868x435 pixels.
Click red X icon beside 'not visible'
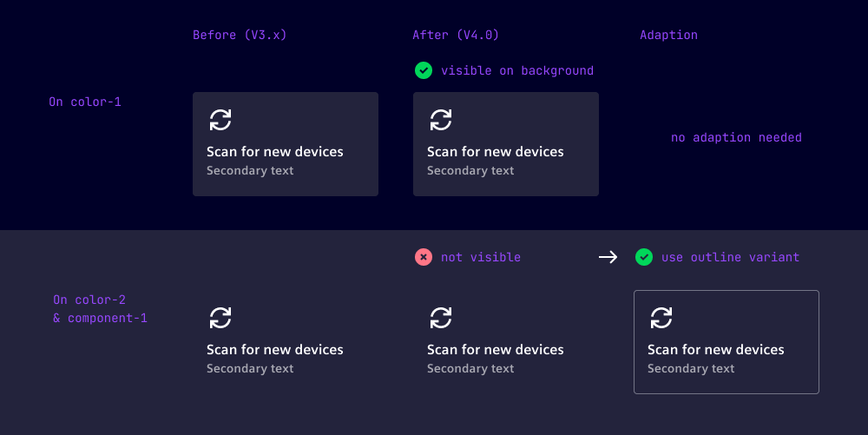point(424,257)
